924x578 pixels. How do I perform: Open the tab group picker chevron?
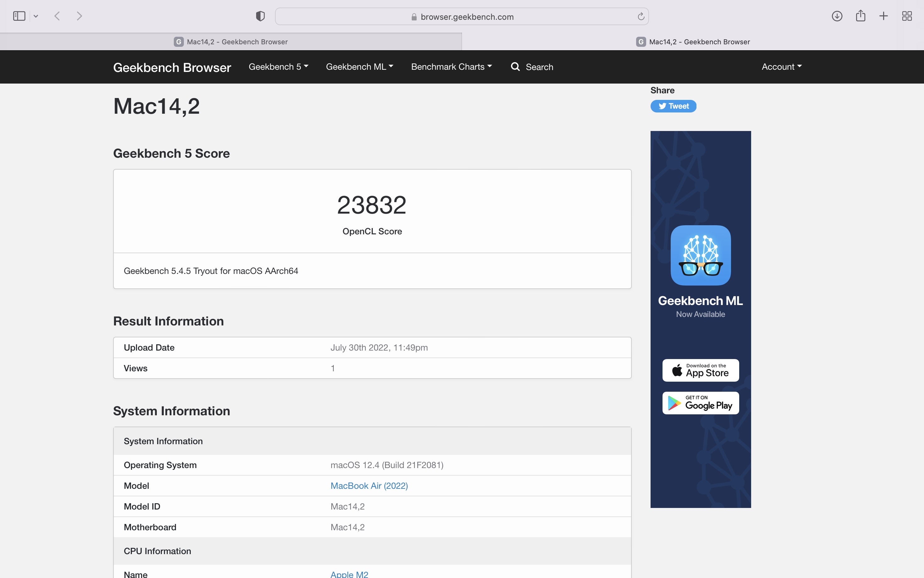click(36, 16)
